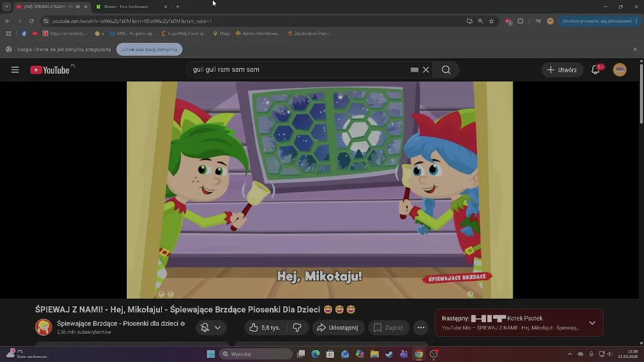Open the notification preferences dropdown arrow

pyautogui.click(x=218, y=328)
